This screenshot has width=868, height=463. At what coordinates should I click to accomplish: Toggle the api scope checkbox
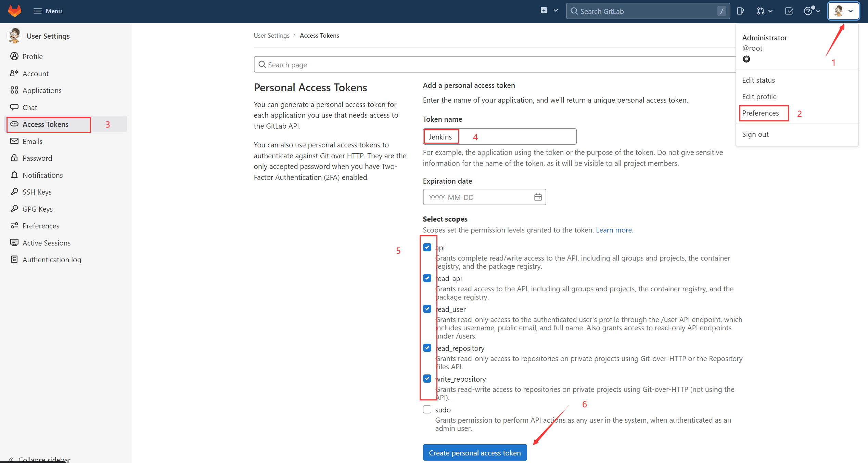click(x=427, y=247)
